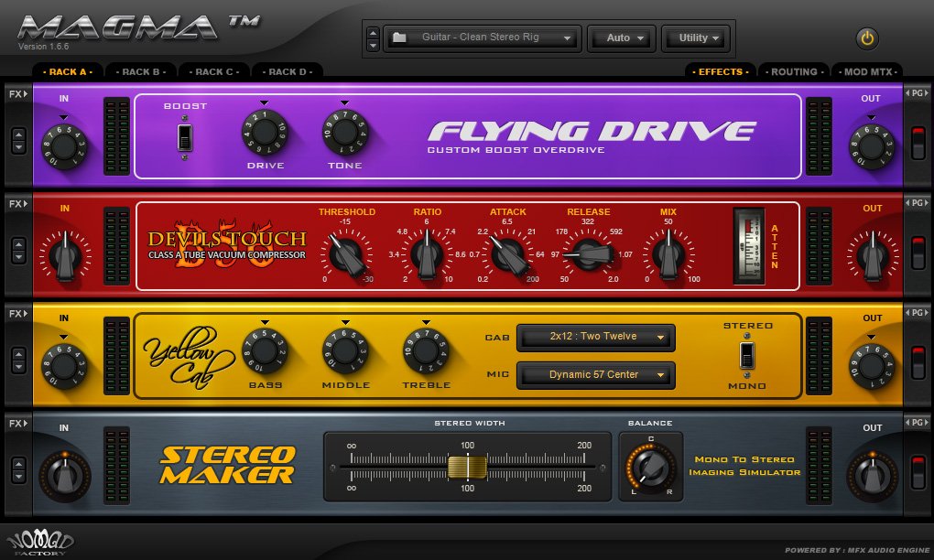934x560 pixels.
Task: Open the Mic dropdown showing Dynamic 57 Center
Action: click(x=595, y=374)
